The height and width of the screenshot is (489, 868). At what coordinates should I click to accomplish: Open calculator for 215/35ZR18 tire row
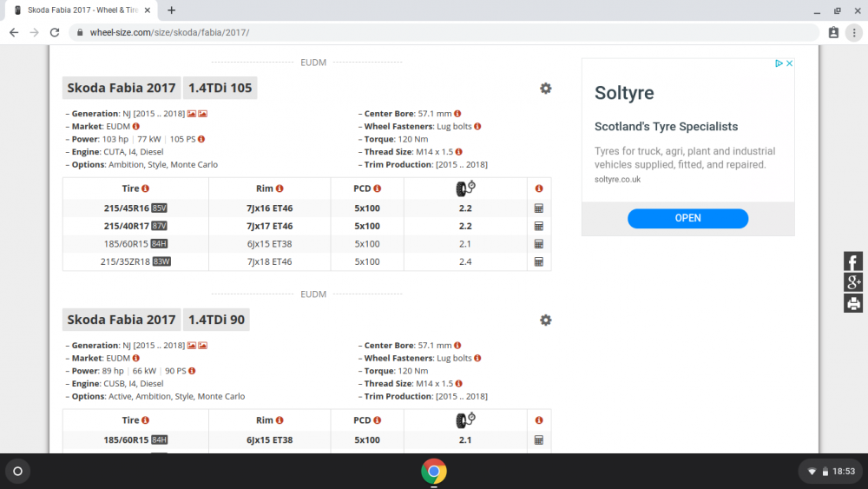pos(539,261)
